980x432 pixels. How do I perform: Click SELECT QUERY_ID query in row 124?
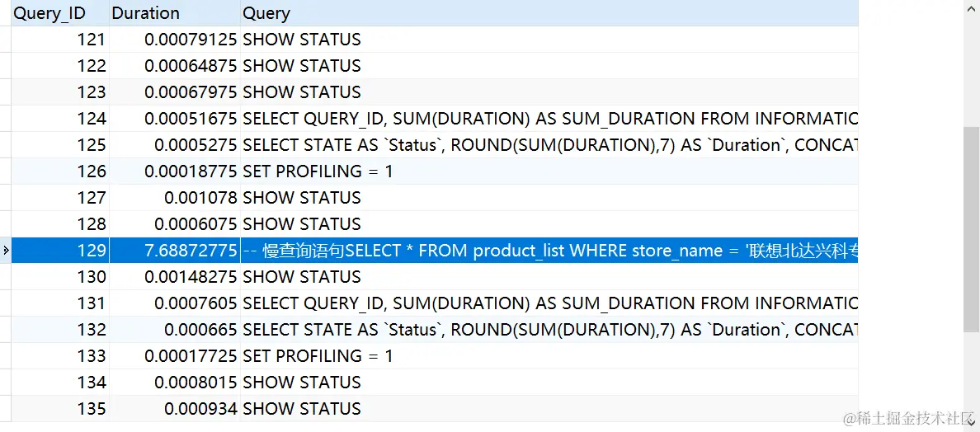550,119
